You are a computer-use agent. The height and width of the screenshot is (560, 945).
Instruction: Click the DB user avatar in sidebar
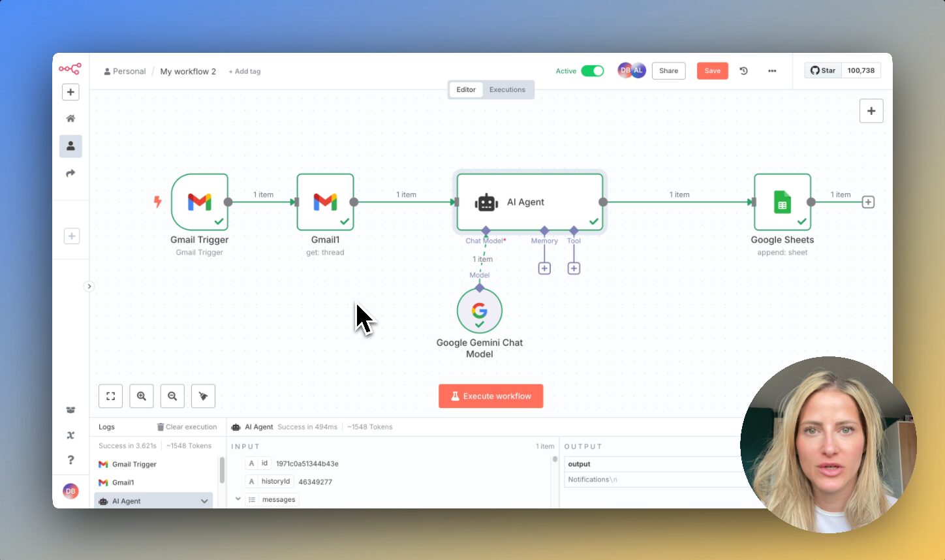pyautogui.click(x=70, y=491)
